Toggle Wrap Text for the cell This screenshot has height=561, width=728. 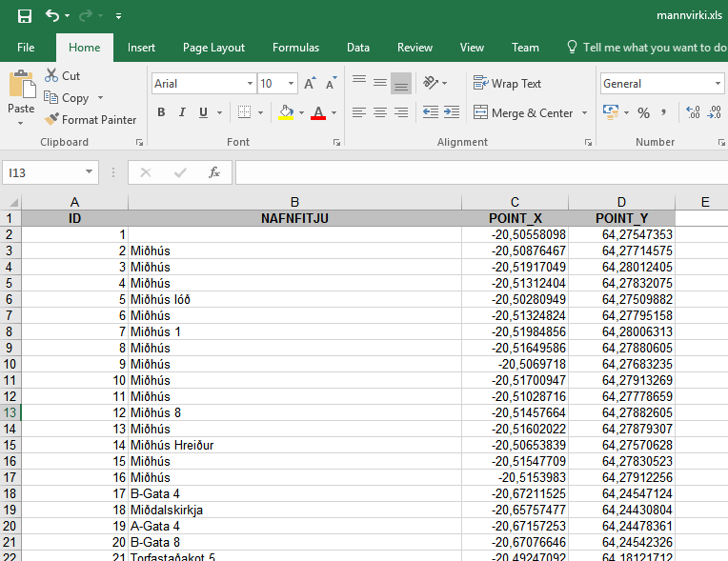coord(507,84)
